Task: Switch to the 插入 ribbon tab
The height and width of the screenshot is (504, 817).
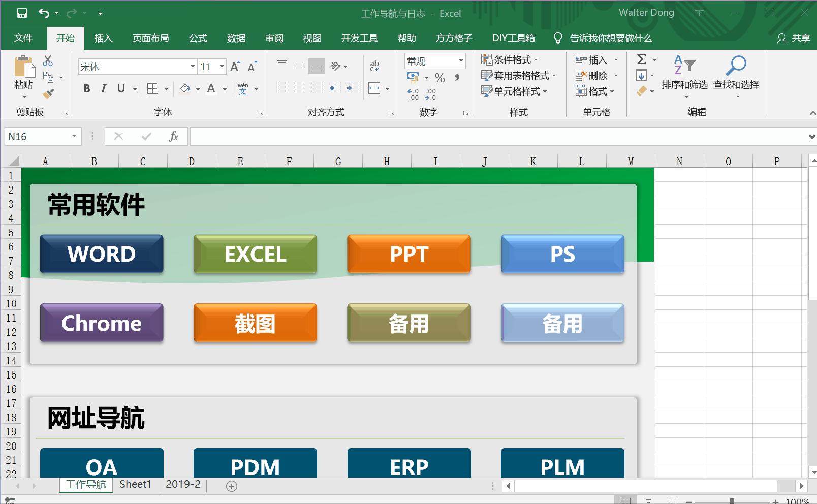Action: [x=103, y=38]
